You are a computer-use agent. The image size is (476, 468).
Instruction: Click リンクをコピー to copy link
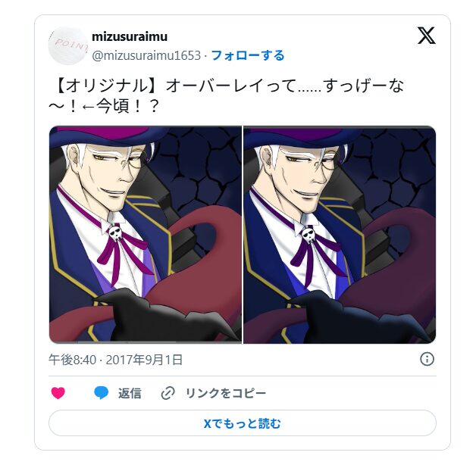pos(226,393)
